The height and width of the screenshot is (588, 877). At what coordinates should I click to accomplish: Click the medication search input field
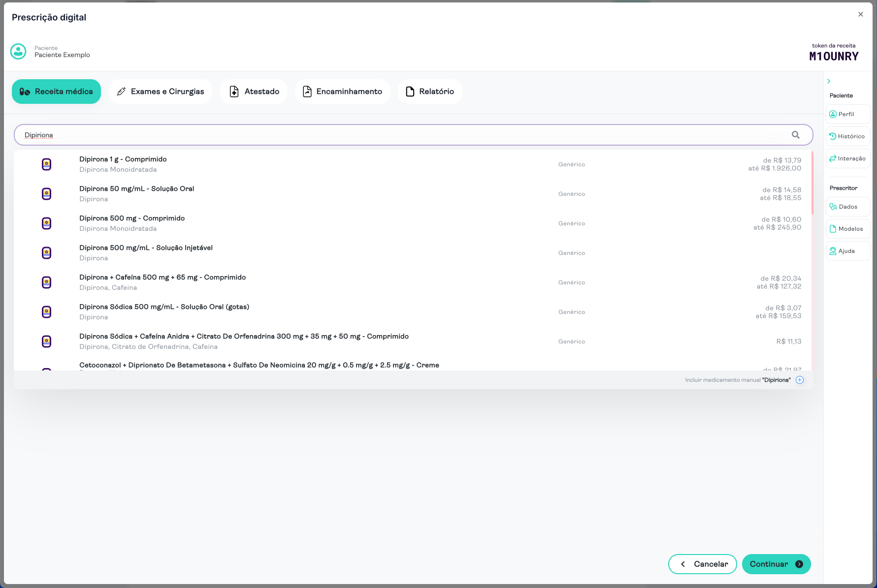[394, 135]
